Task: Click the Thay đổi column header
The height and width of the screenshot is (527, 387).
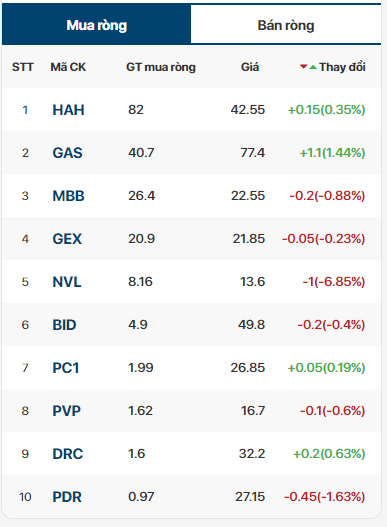Action: (342, 67)
